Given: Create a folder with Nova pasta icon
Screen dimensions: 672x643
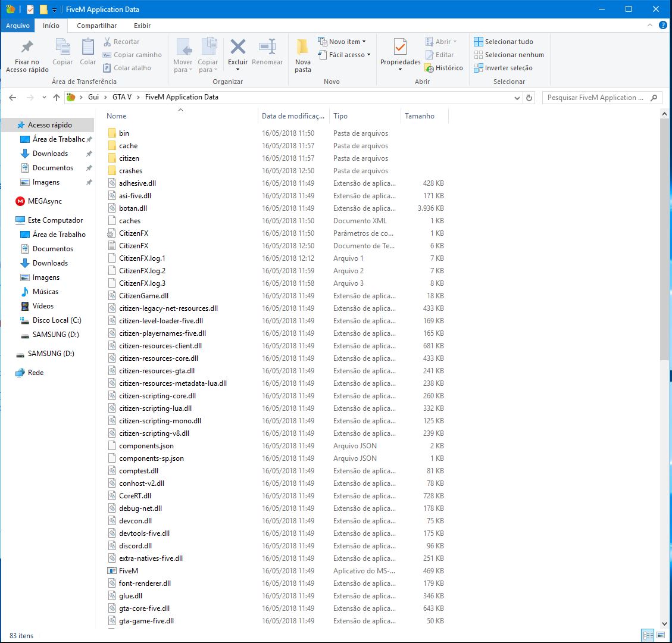Looking at the screenshot, I should (302, 46).
